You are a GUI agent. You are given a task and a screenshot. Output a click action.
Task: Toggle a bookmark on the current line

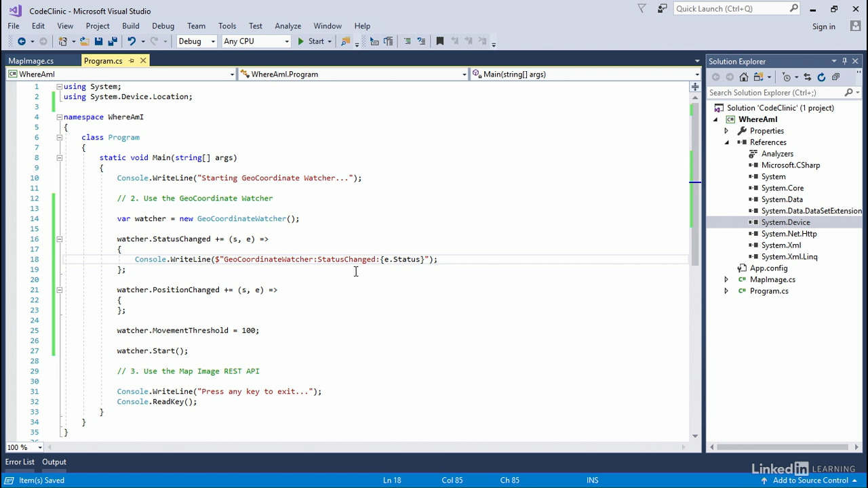click(x=439, y=41)
